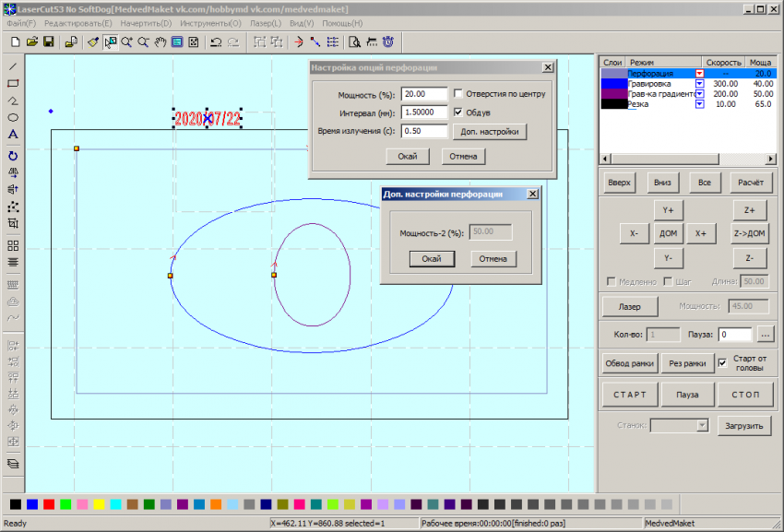This screenshot has height=532, width=784.
Task: Click the Open file folder icon
Action: tap(32, 42)
